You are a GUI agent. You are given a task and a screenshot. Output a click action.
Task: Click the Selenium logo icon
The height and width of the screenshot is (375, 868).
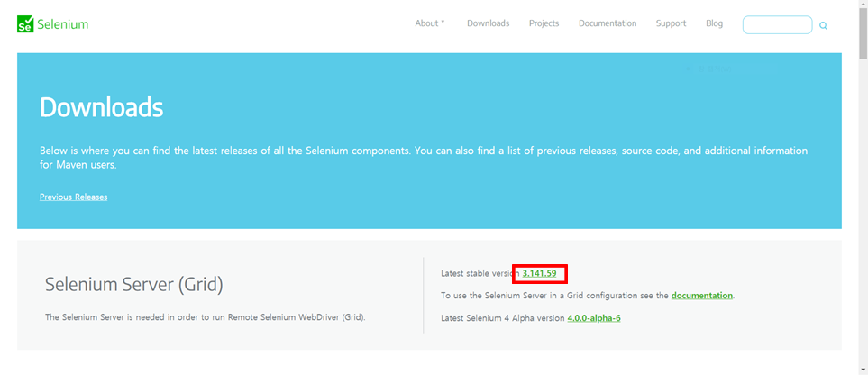(25, 24)
